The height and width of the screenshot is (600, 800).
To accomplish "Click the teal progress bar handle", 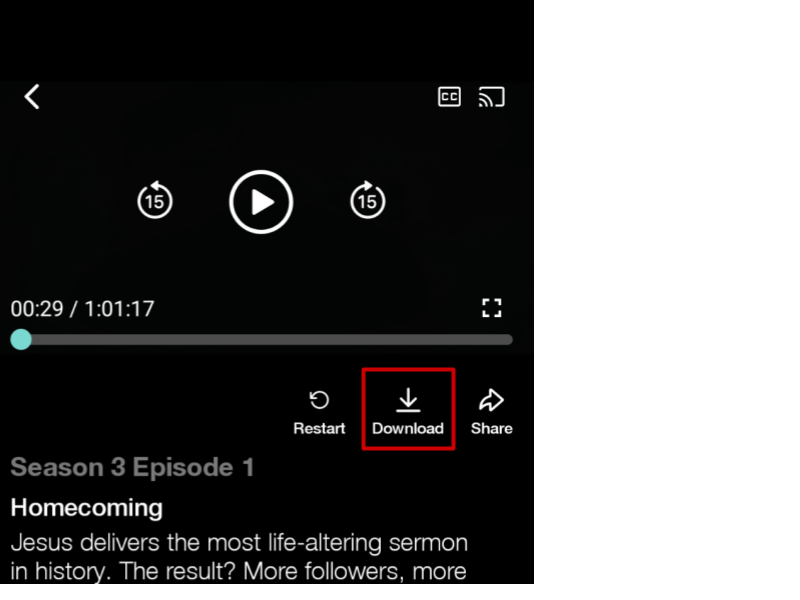I will tap(21, 339).
